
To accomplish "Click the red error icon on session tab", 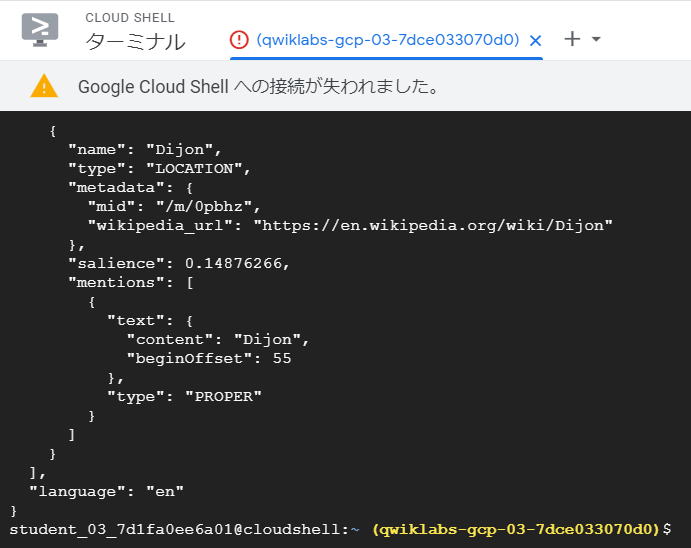I will click(x=238, y=40).
